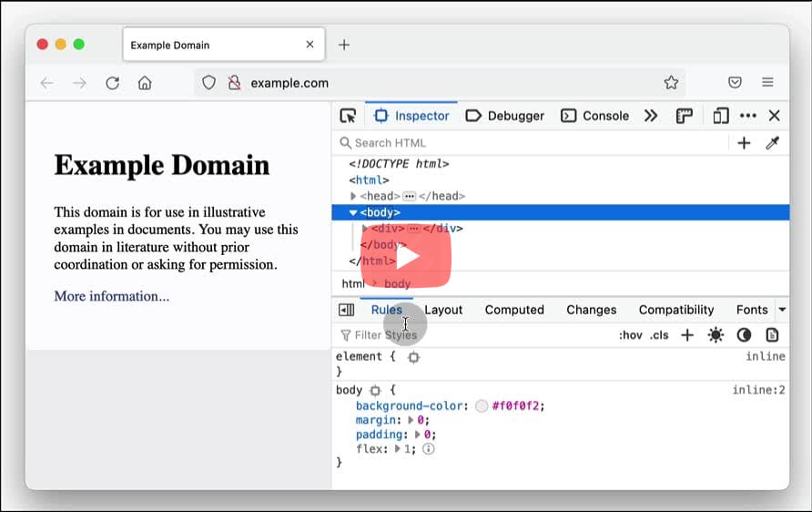Toggle :hov pseudo-class panel

pos(630,335)
